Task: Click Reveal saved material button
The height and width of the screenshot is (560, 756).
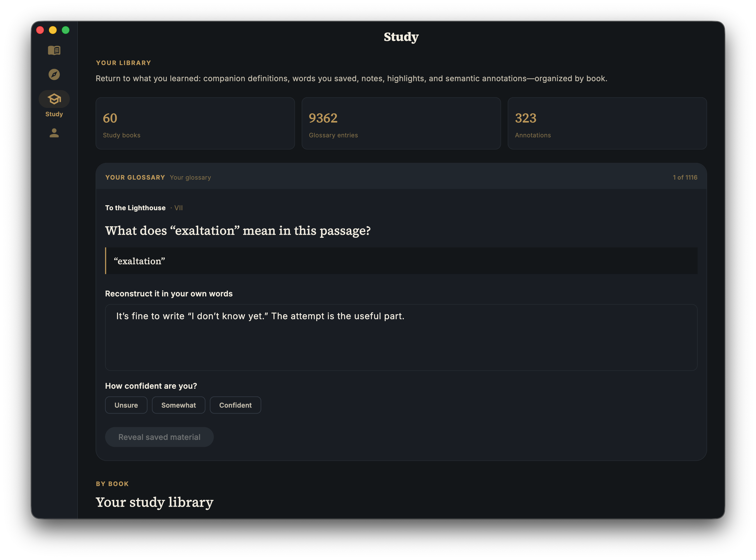Action: pyautogui.click(x=159, y=437)
